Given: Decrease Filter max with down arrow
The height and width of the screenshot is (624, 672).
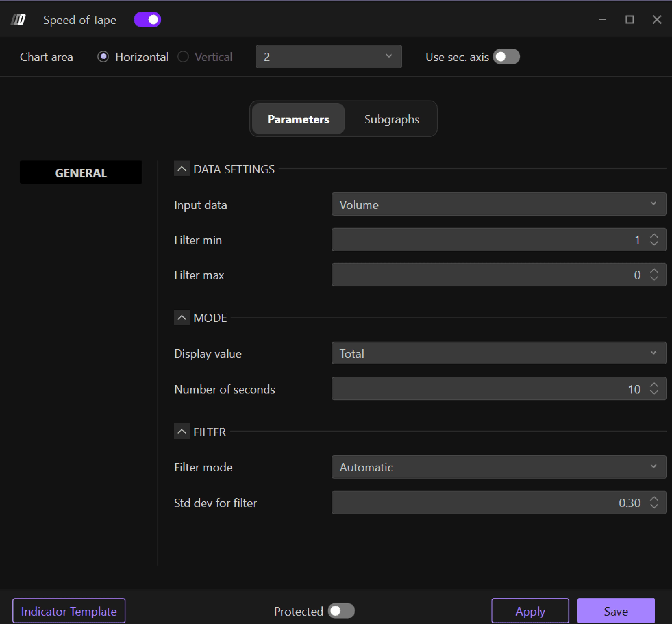Looking at the screenshot, I should click(654, 279).
